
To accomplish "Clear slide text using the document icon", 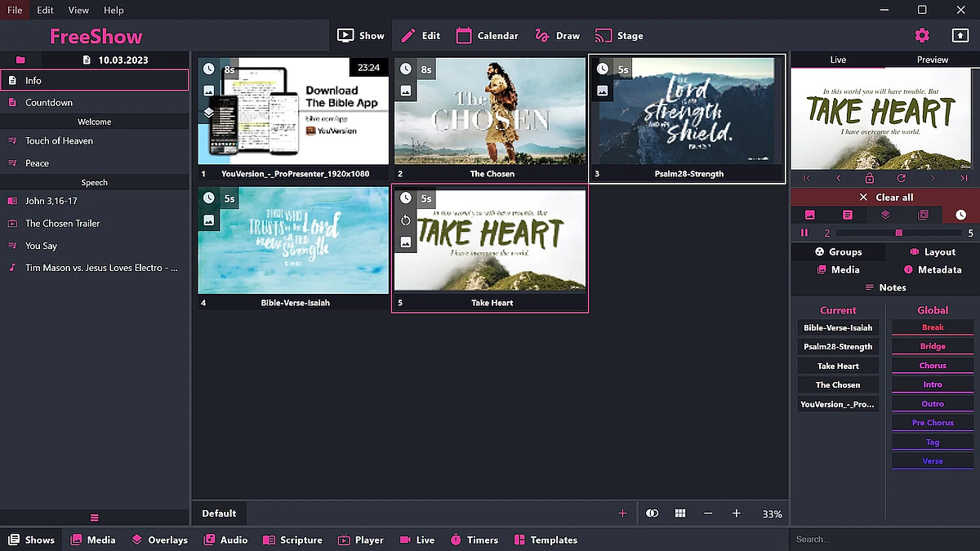I will (848, 215).
